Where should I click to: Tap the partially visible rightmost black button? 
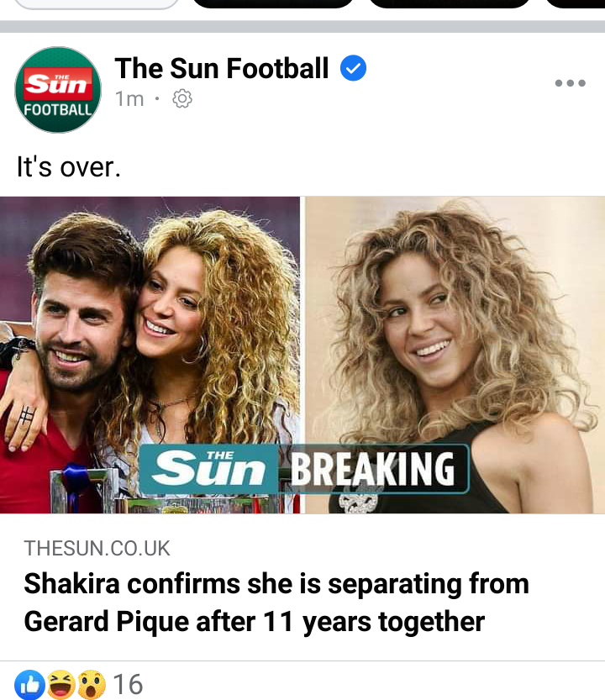pos(575,4)
